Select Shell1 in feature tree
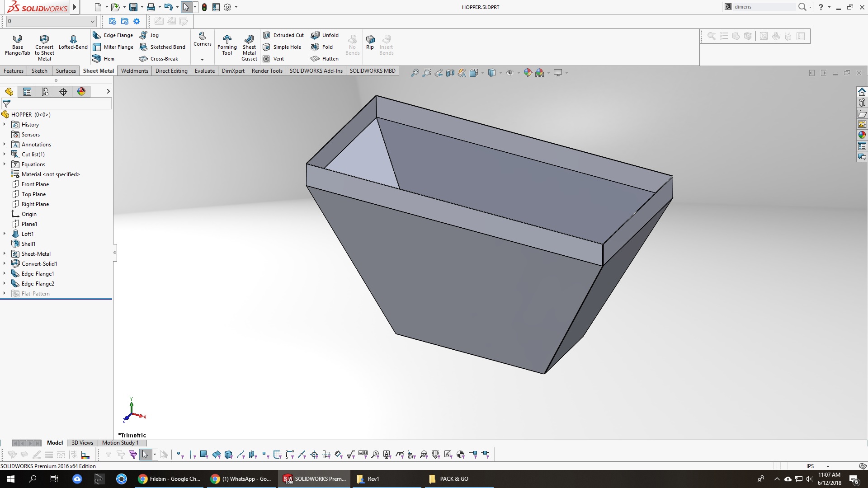868x488 pixels. point(28,244)
